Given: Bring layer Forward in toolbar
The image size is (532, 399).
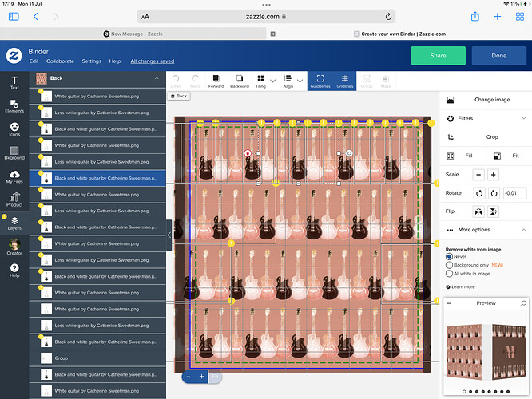Looking at the screenshot, I should pos(216,81).
